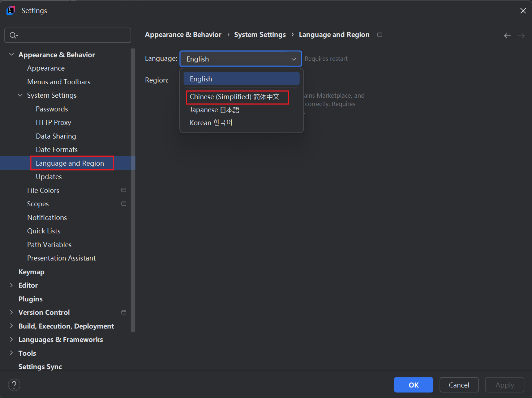This screenshot has height=398, width=532.
Task: Go back with the left arrow icon
Action: [x=507, y=35]
